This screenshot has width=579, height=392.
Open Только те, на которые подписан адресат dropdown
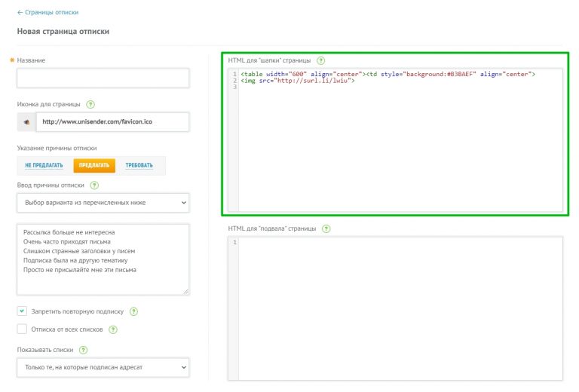click(103, 367)
